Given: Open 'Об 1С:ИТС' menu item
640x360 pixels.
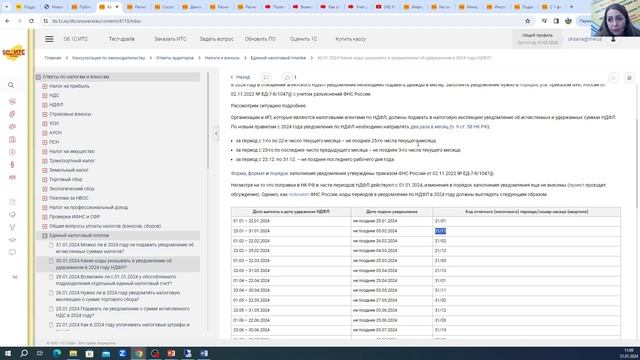Looking at the screenshot, I should tap(76, 39).
